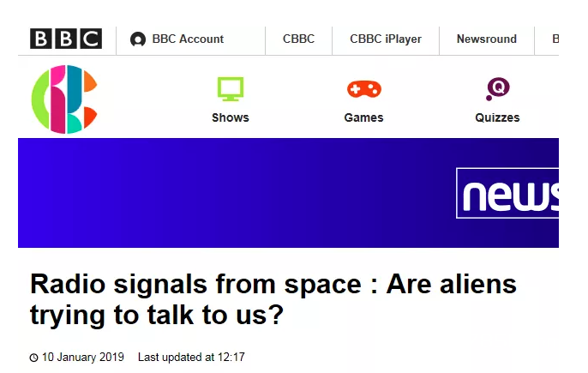This screenshot has height=373, width=588.
Task: Click the green Shows monitor icon
Action: click(231, 89)
